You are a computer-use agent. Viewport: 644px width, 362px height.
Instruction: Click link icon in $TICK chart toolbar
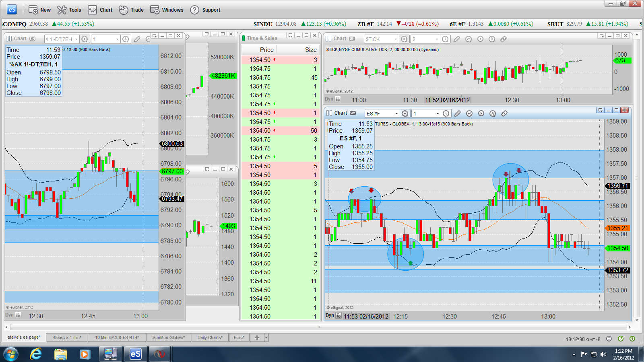(x=504, y=39)
